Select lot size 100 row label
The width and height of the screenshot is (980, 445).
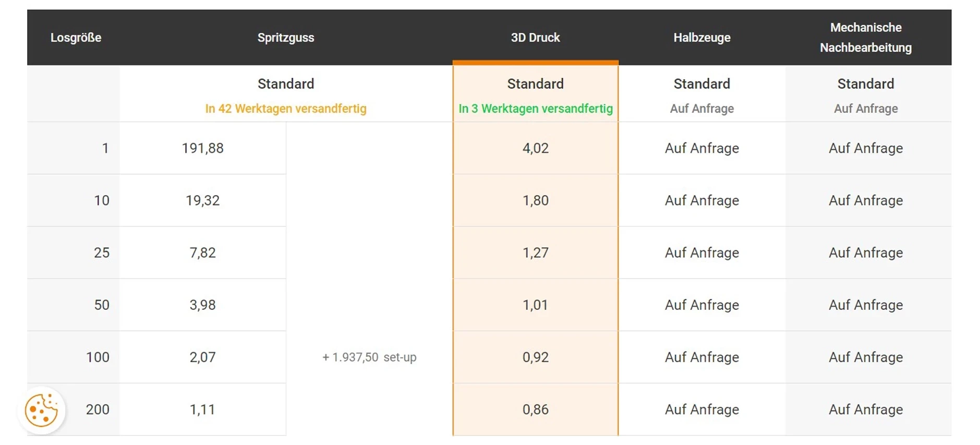click(98, 357)
